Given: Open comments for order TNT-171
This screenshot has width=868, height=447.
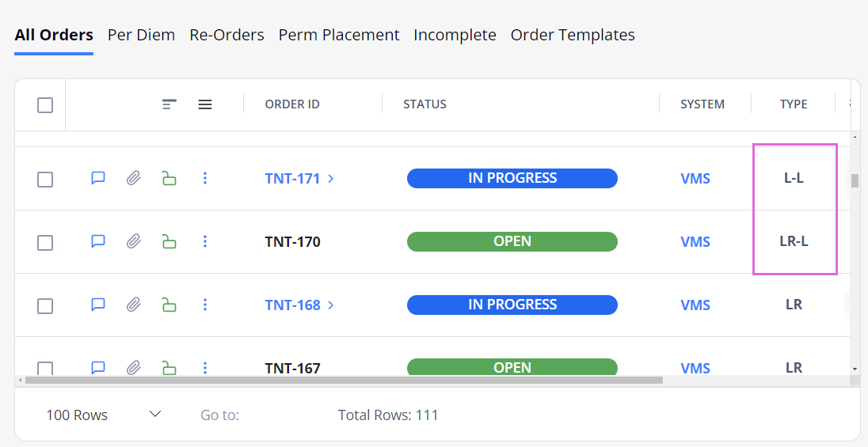Looking at the screenshot, I should click(x=98, y=178).
